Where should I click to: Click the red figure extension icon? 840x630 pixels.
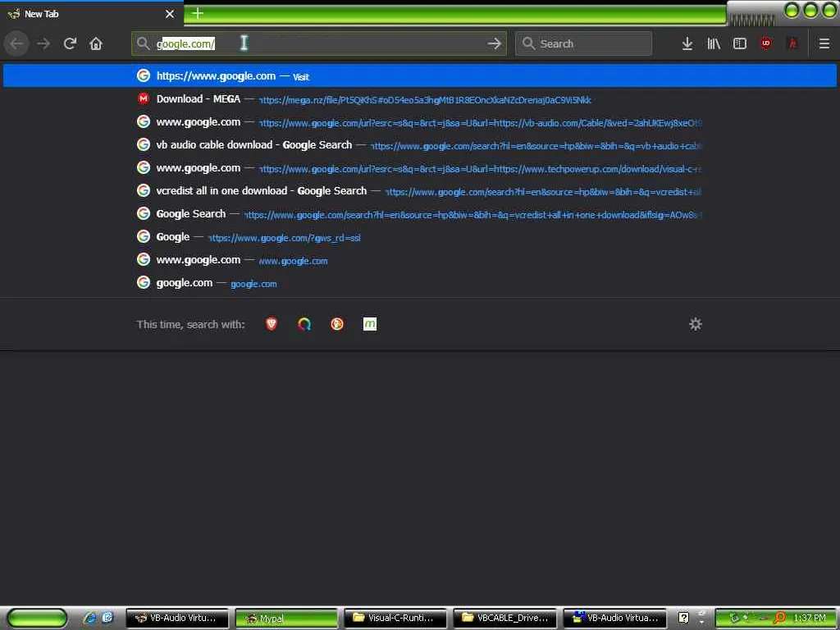point(792,43)
